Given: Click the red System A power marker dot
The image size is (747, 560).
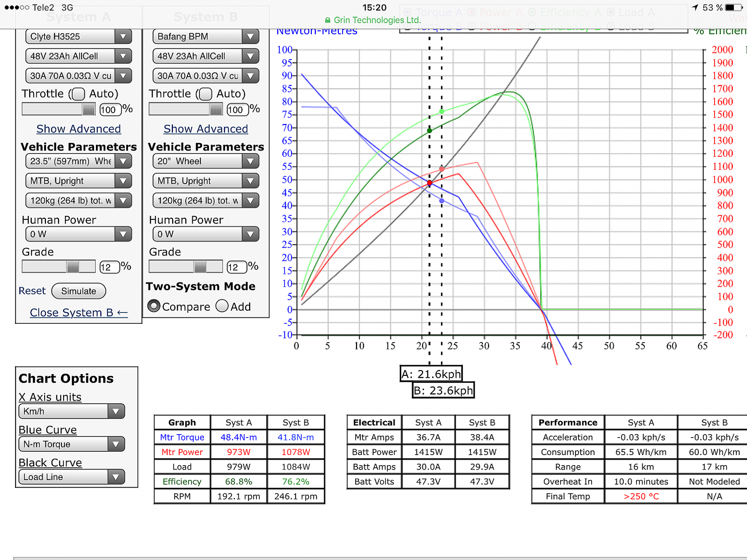Looking at the screenshot, I should tap(430, 183).
